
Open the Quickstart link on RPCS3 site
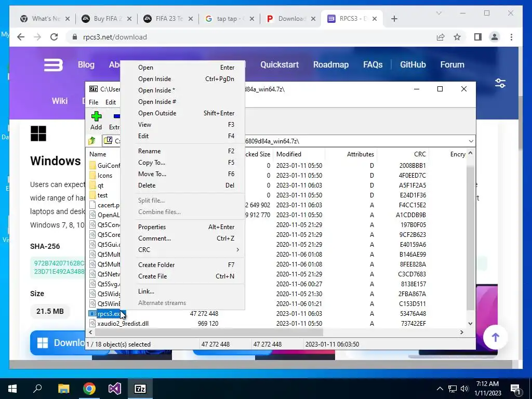(x=279, y=65)
